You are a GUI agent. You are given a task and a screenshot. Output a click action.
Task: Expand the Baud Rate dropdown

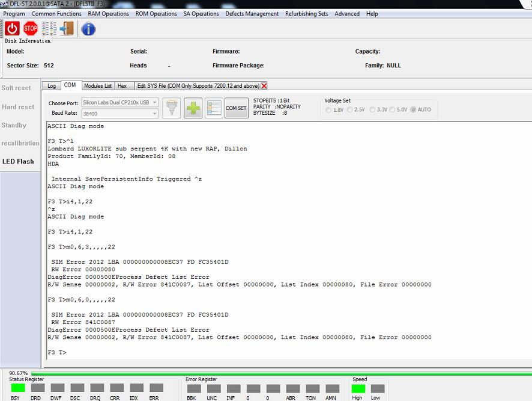[154, 114]
